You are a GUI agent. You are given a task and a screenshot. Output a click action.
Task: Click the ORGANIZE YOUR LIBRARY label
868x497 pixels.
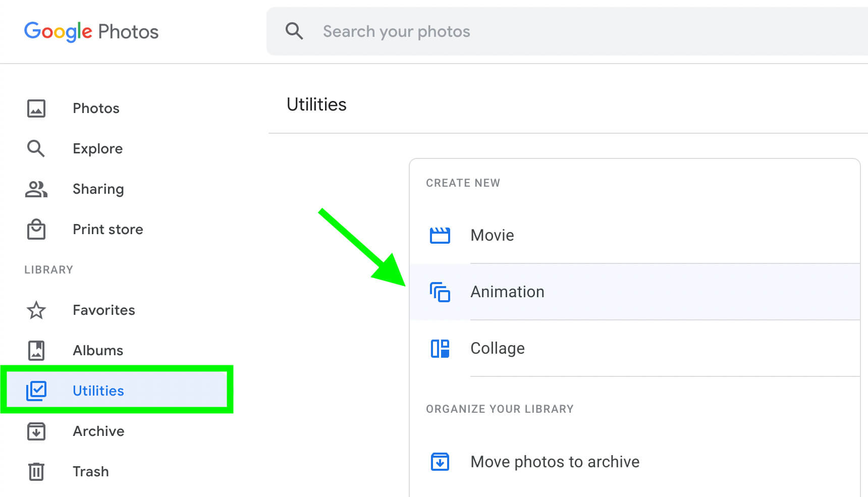coord(500,409)
